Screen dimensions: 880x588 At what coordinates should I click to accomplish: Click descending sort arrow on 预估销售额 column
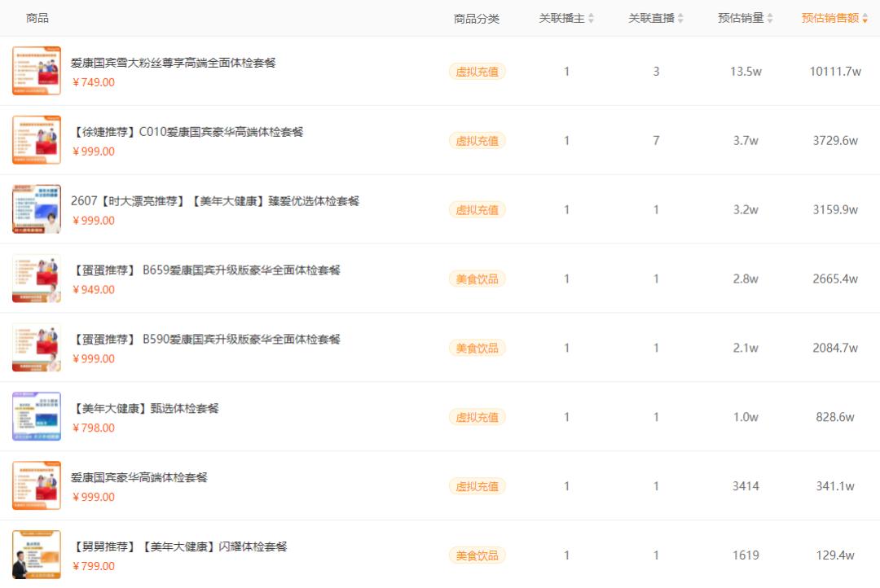pyautogui.click(x=865, y=20)
